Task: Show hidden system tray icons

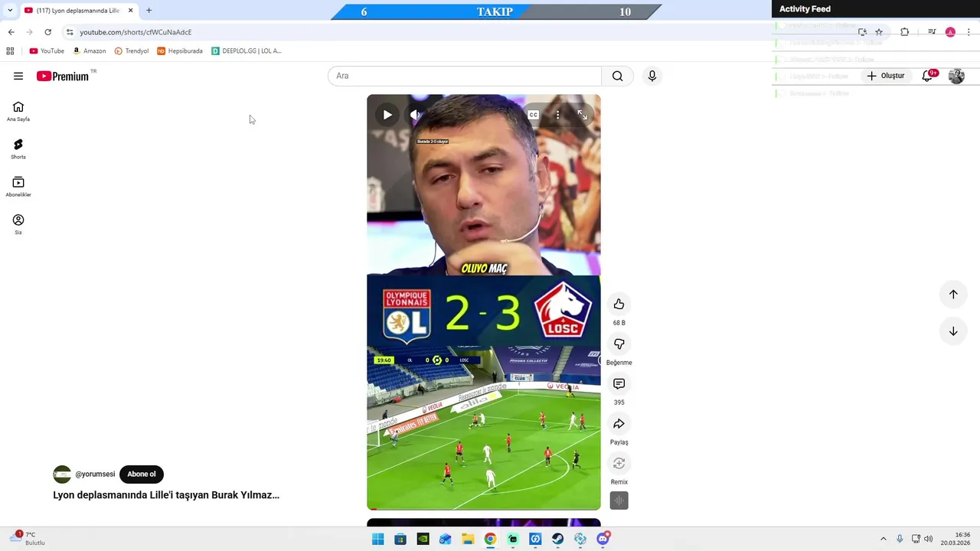Action: (x=883, y=539)
